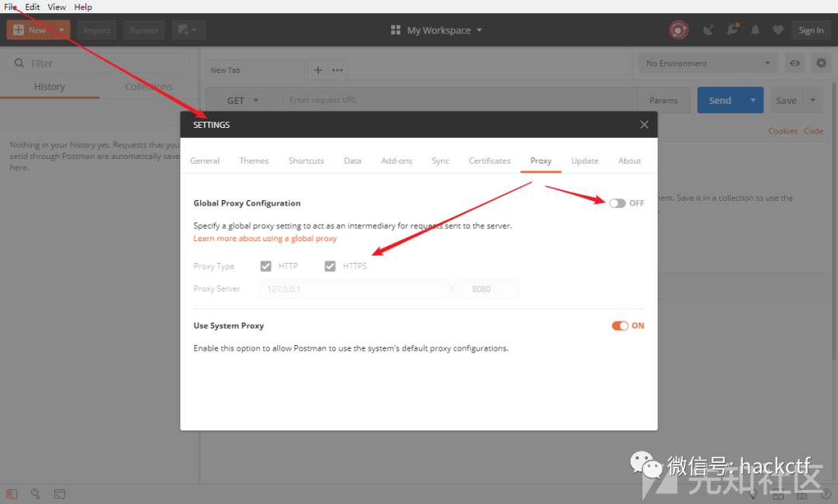The height and width of the screenshot is (504, 838).
Task: Open the View menu
Action: (x=57, y=7)
